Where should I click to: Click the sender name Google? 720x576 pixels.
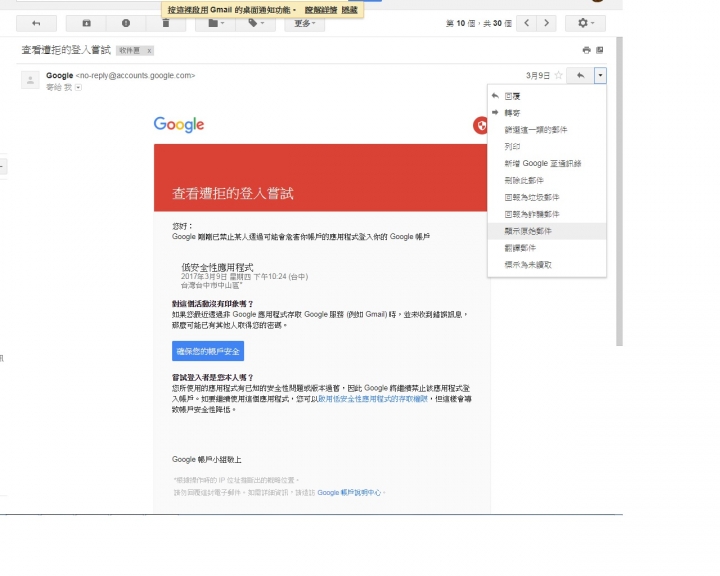tap(60, 75)
